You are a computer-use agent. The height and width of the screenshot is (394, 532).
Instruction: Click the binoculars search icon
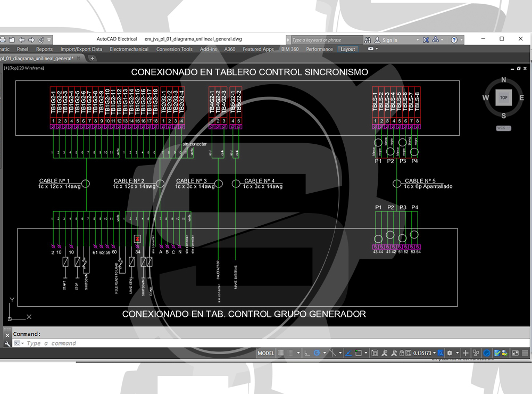point(368,39)
